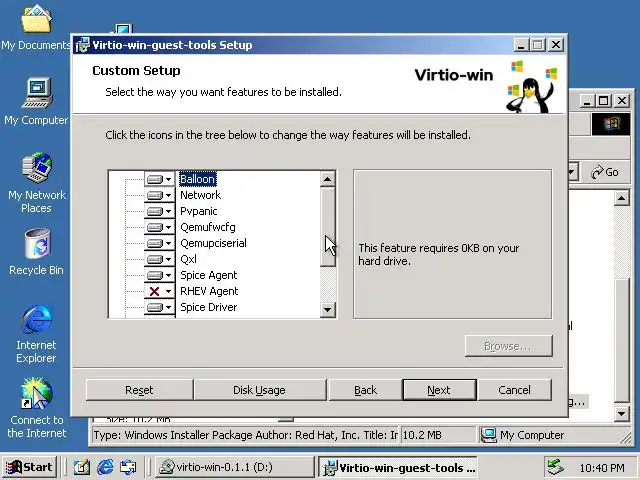Select the Qemupciserial feature row
The height and width of the screenshot is (480, 640).
pos(213,243)
